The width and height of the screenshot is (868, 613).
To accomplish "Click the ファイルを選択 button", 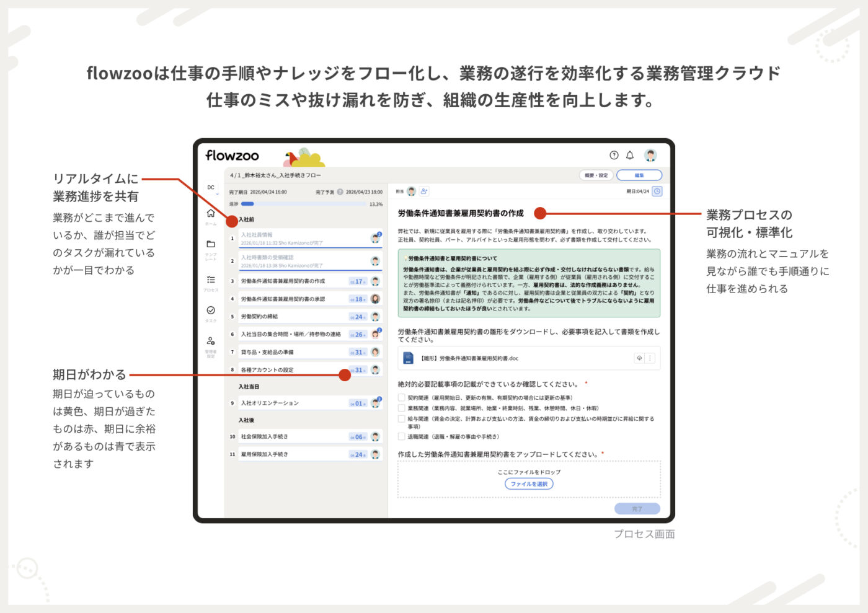I will pos(529,484).
